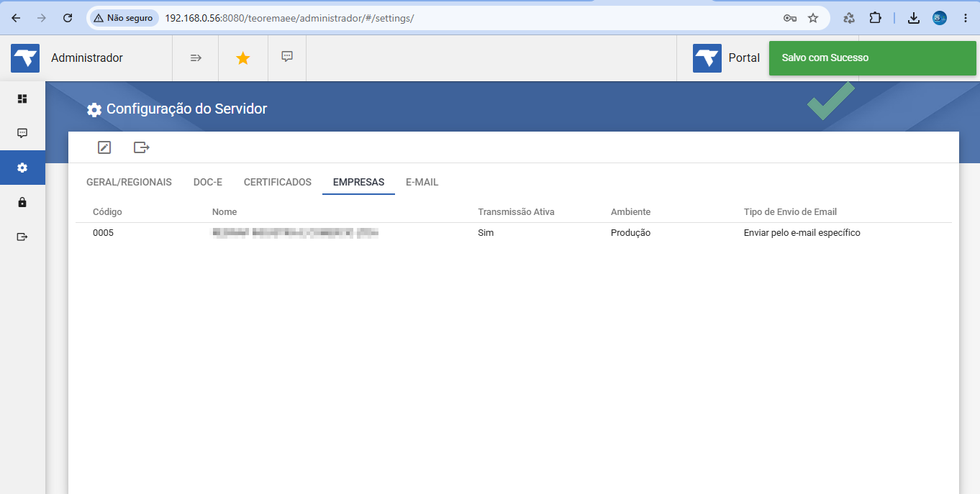
Task: Click the Nome column header
Action: 224,212
